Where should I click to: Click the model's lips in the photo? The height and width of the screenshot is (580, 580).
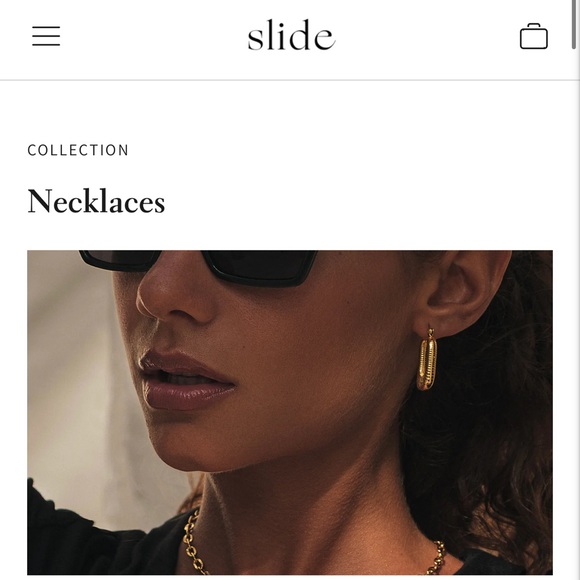[x=186, y=381]
